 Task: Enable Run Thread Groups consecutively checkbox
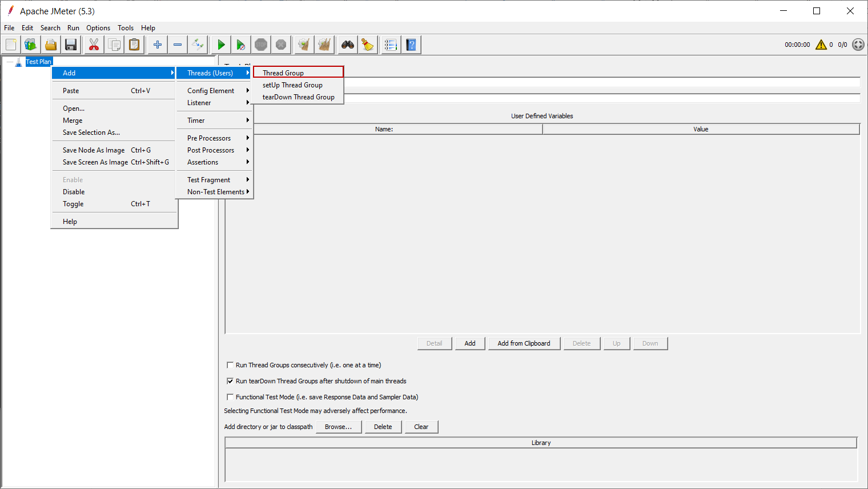(x=230, y=365)
